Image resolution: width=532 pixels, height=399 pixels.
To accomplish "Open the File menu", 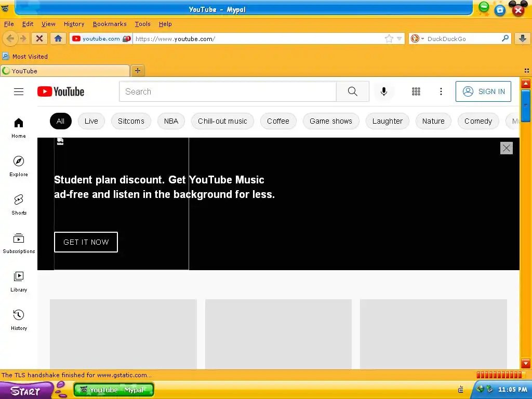I will [9, 24].
